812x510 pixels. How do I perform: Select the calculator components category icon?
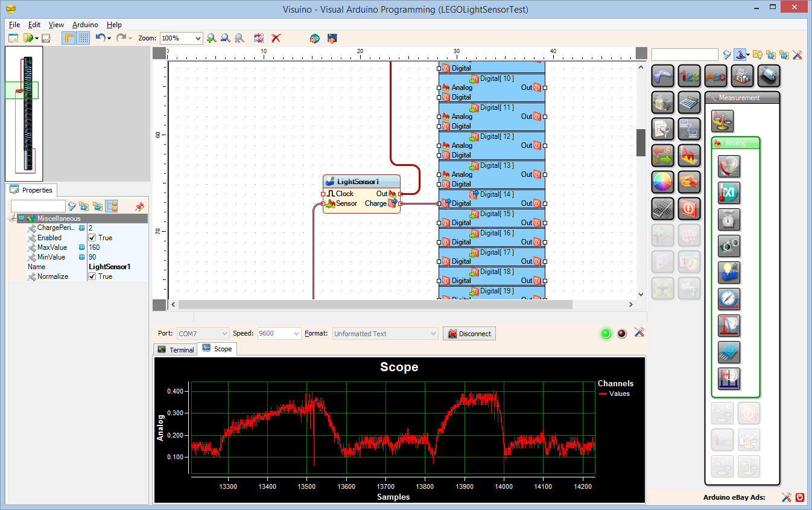[688, 103]
